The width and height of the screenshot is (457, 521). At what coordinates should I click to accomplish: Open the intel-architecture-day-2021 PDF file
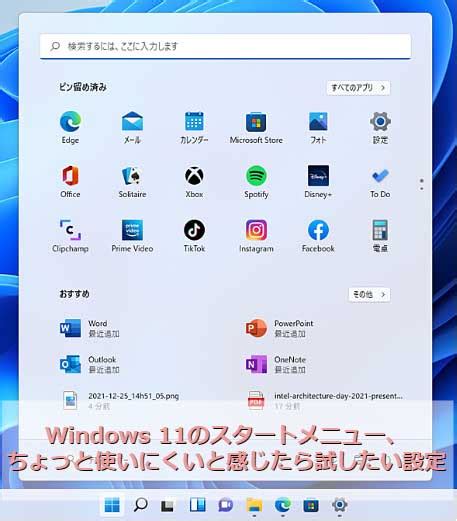325,400
